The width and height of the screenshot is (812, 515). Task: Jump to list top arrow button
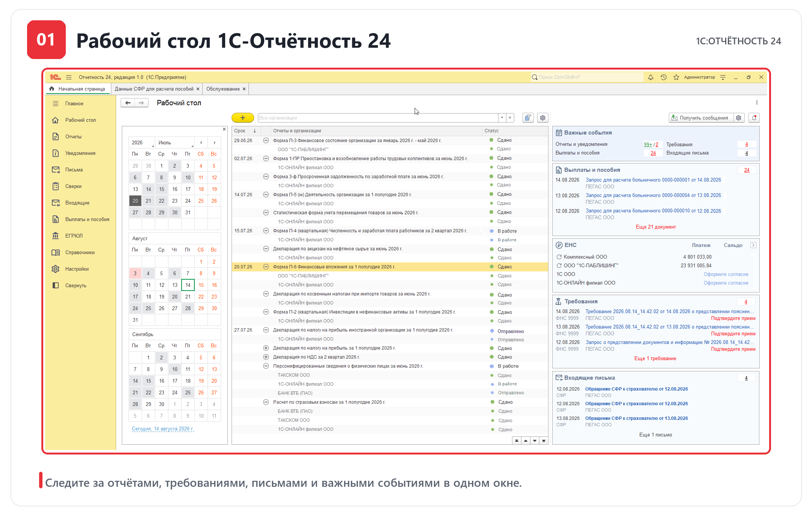(x=517, y=441)
